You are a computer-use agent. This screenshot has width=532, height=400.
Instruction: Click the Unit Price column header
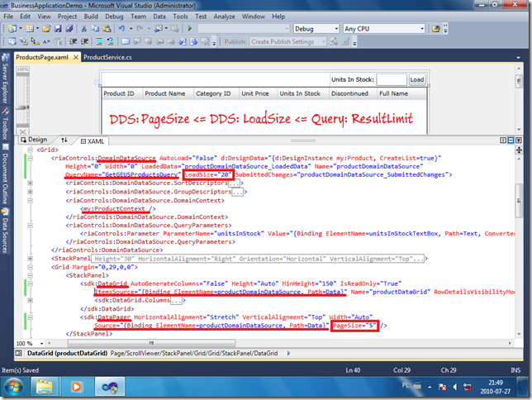(255, 93)
